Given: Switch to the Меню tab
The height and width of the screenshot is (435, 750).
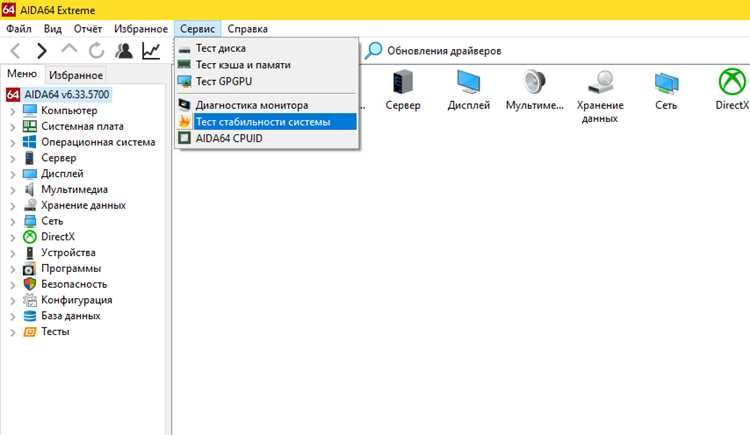Looking at the screenshot, I should pyautogui.click(x=22, y=74).
